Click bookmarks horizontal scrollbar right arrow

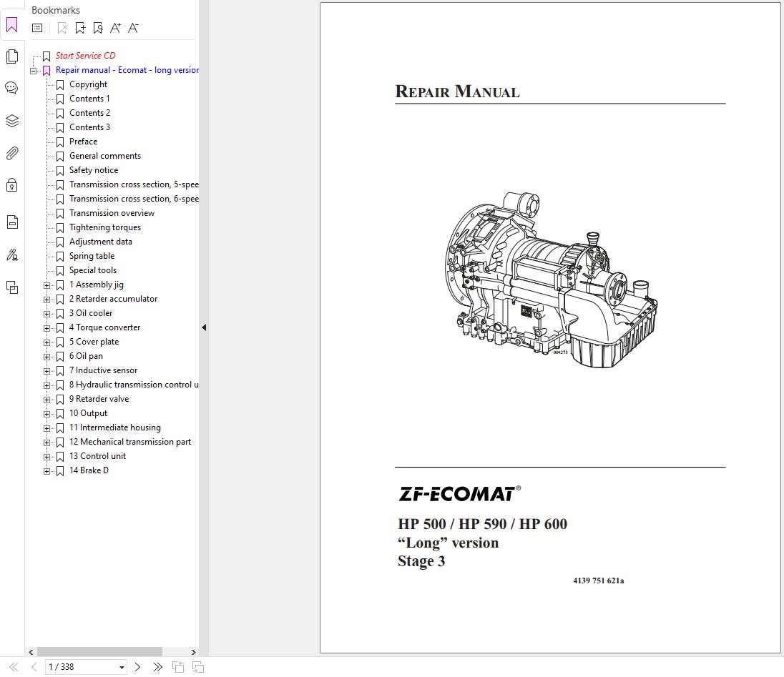[194, 652]
